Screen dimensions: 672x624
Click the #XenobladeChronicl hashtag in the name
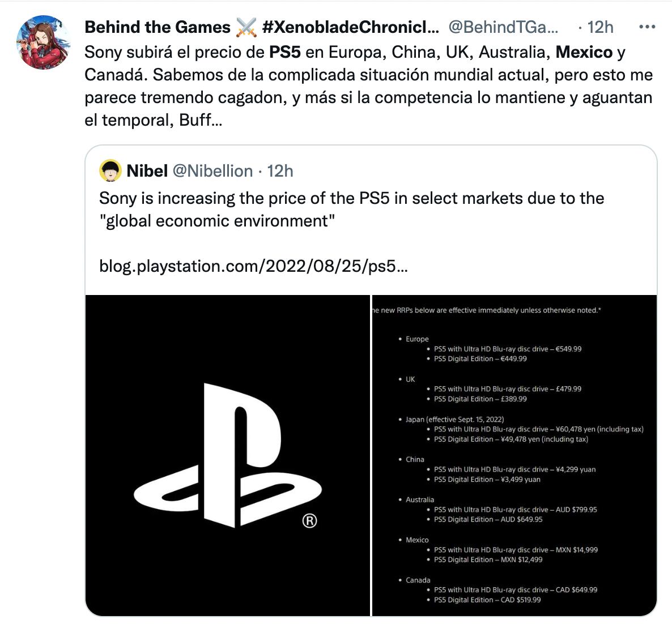(350, 27)
